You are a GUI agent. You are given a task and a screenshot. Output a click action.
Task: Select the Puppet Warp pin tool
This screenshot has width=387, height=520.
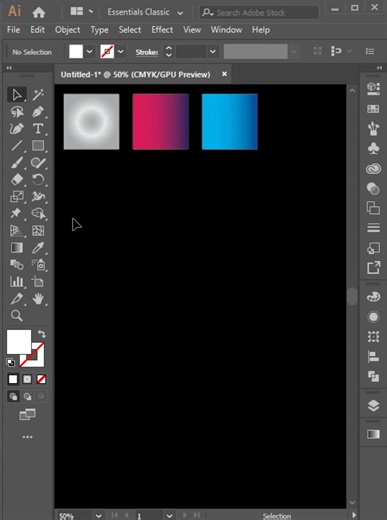tap(17, 214)
